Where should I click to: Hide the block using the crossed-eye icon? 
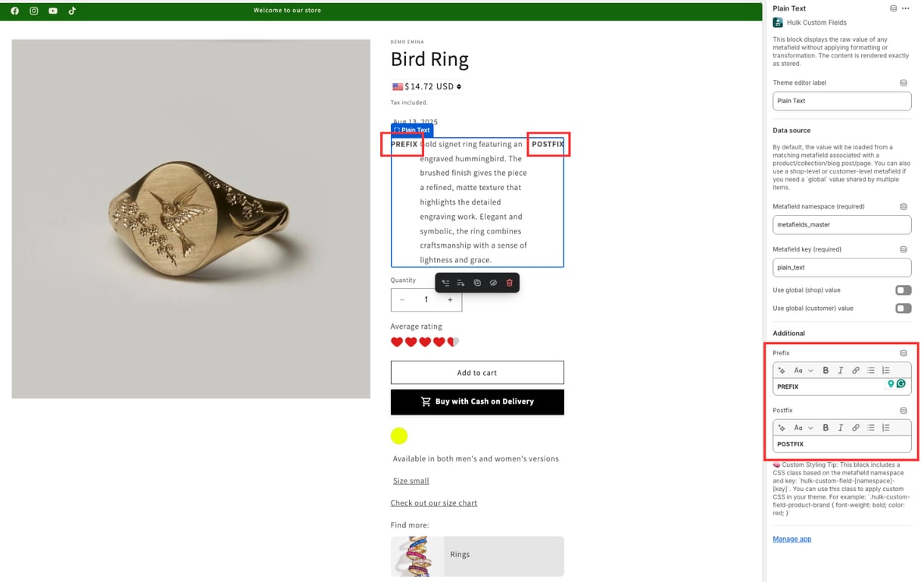pos(493,283)
